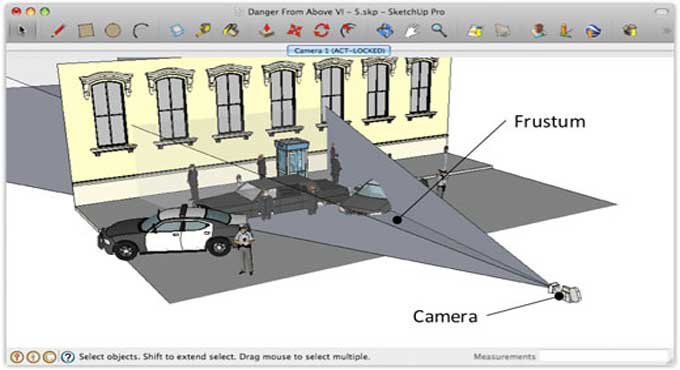Click the 'Select objects' status hint text
This screenshot has width=680, height=370.
[x=224, y=357]
